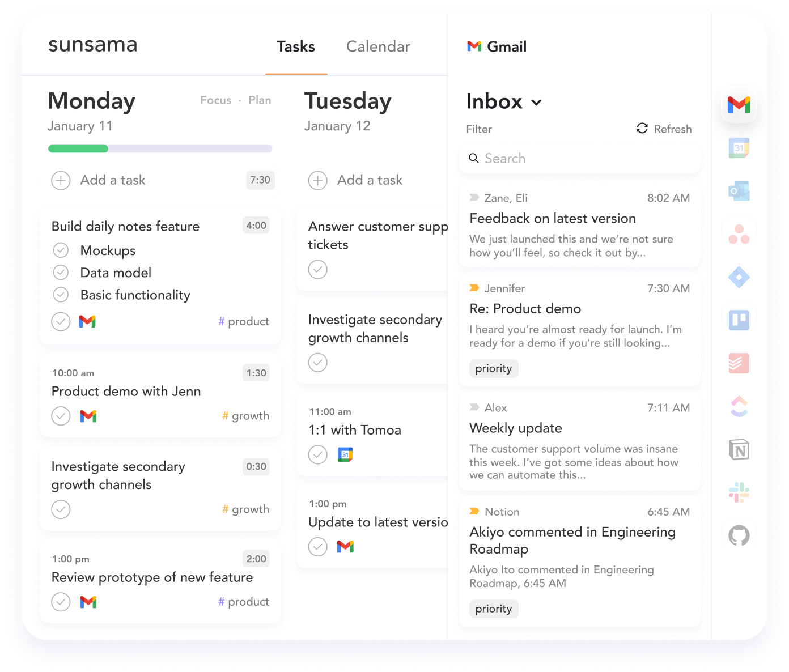Select the Slack integration icon
The image size is (789, 672).
pyautogui.click(x=739, y=492)
